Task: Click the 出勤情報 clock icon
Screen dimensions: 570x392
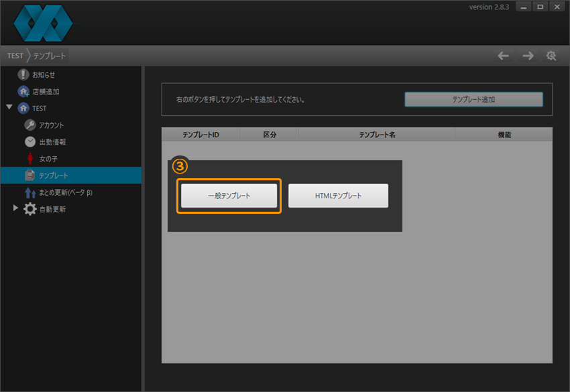Action: coord(30,141)
